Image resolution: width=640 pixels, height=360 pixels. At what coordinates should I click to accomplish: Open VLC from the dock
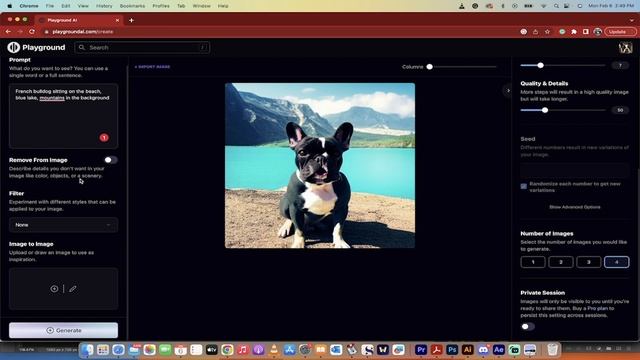coord(274,350)
